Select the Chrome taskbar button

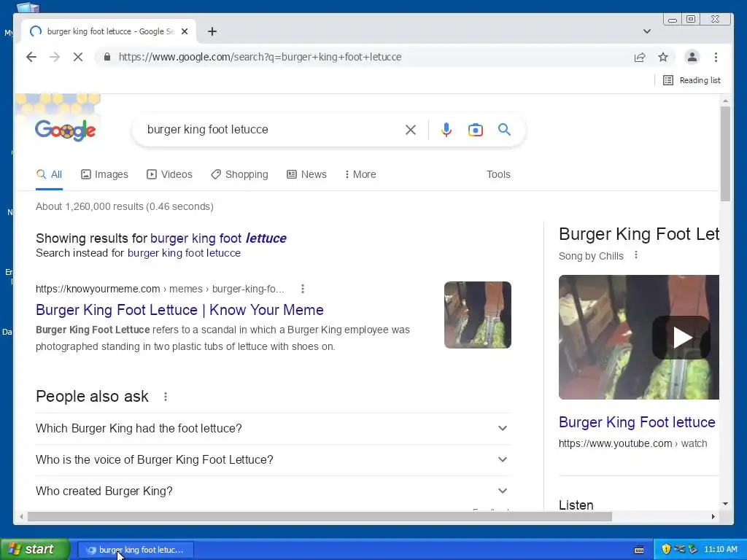(x=136, y=550)
